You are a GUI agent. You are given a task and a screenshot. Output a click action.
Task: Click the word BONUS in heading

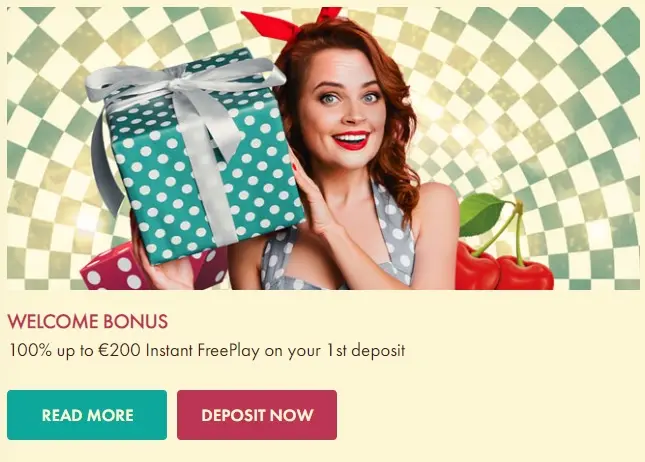click(135, 321)
